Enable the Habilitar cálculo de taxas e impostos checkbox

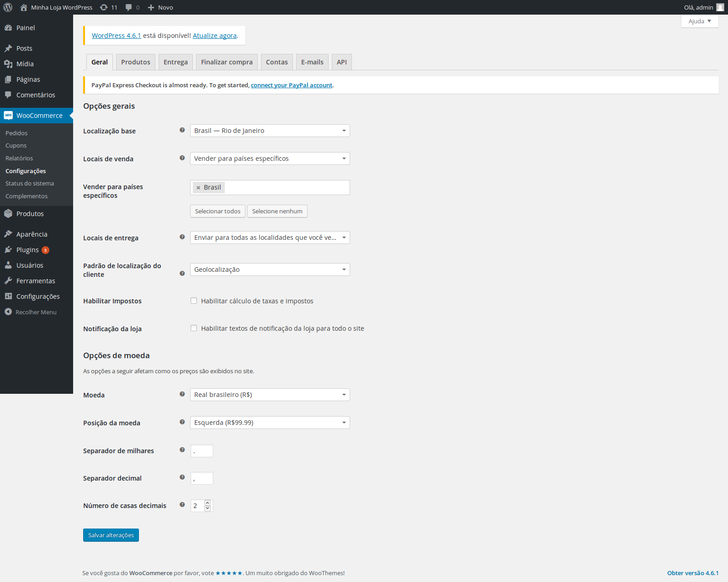point(194,301)
